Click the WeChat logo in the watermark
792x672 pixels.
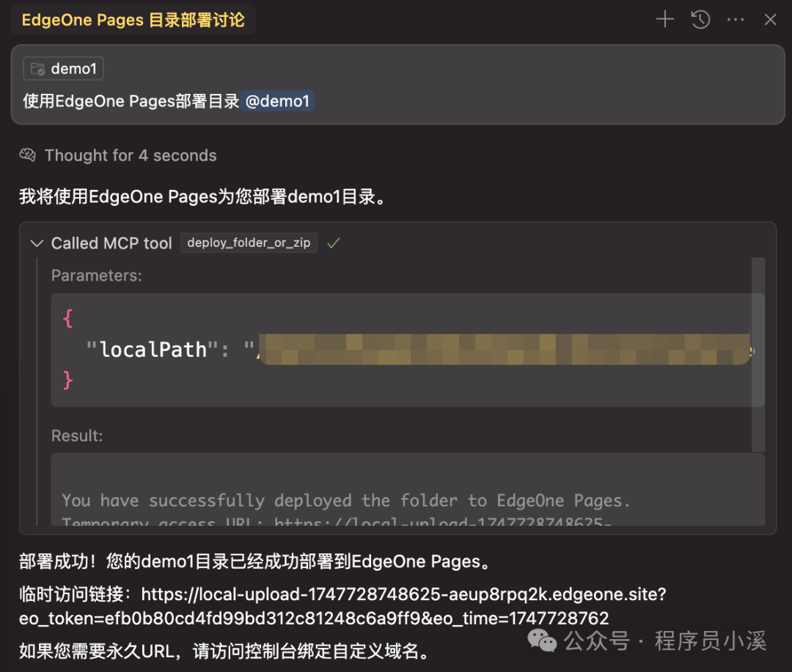[x=541, y=641]
